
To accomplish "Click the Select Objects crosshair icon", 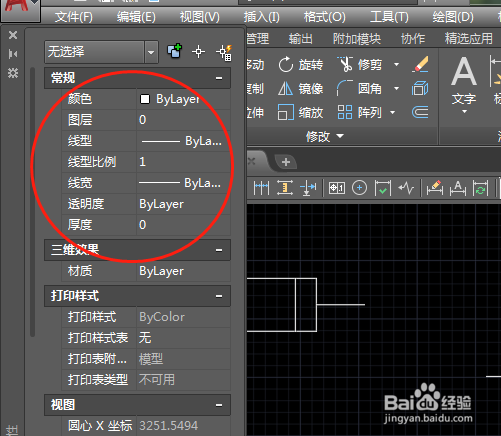I will (198, 52).
